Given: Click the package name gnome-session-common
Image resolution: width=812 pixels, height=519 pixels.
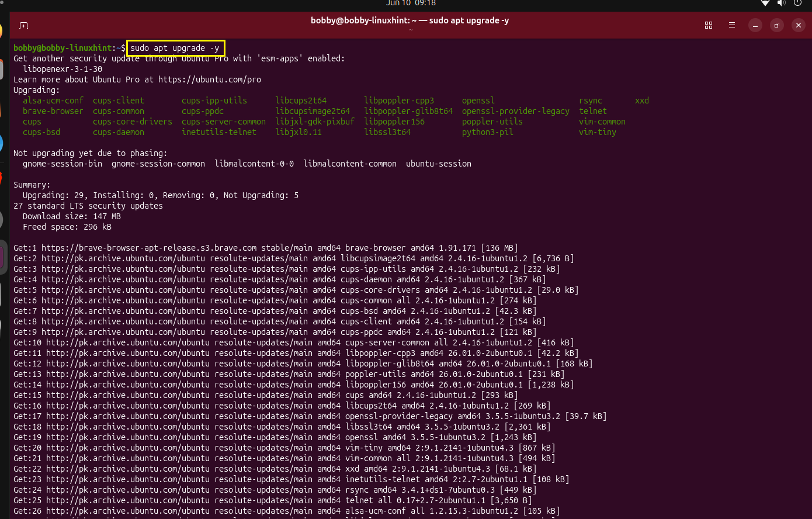Looking at the screenshot, I should click(x=158, y=164).
